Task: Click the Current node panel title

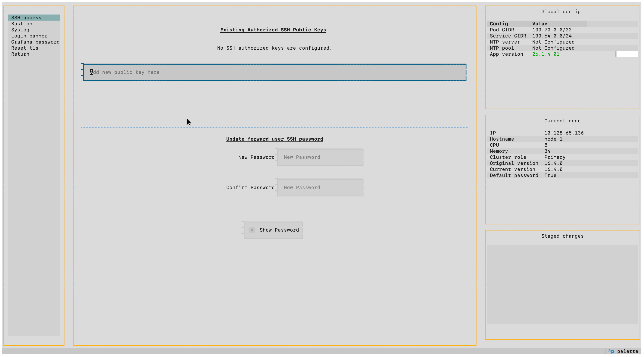Action: [562, 121]
